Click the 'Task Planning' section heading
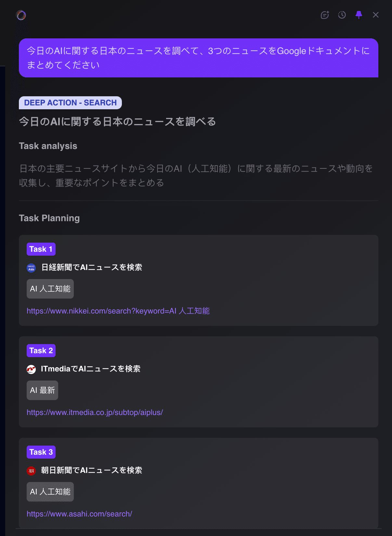The width and height of the screenshot is (392, 536). (49, 218)
